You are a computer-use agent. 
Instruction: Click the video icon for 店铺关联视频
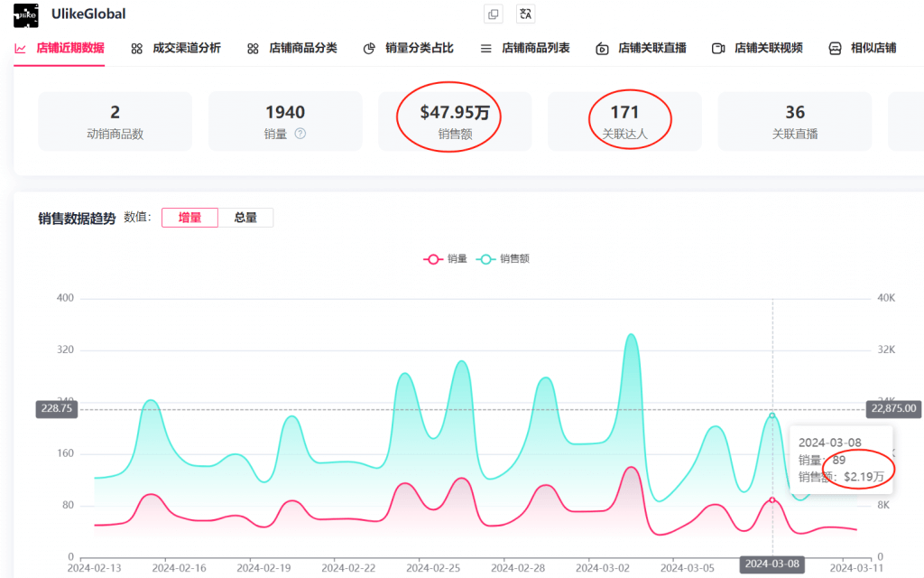tap(718, 48)
